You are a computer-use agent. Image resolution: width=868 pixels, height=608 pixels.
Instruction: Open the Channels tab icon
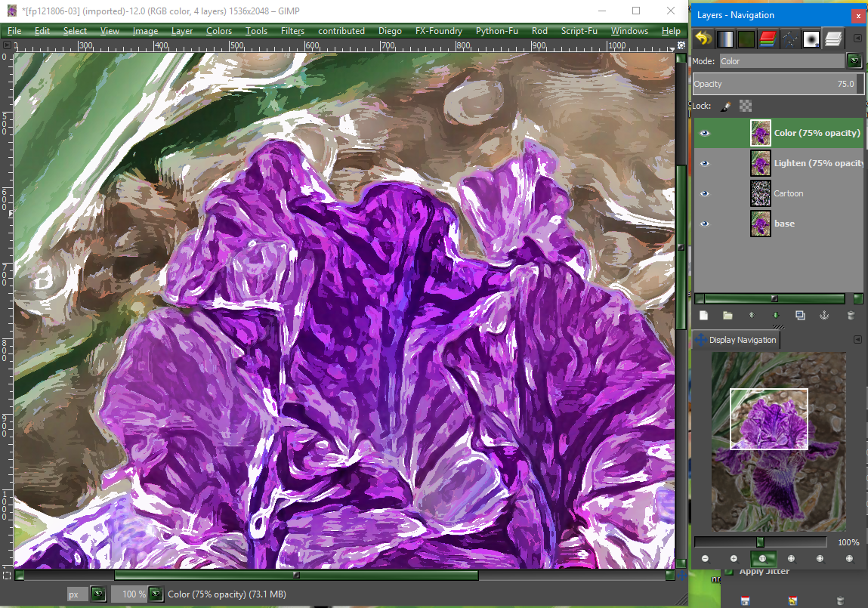tap(768, 39)
